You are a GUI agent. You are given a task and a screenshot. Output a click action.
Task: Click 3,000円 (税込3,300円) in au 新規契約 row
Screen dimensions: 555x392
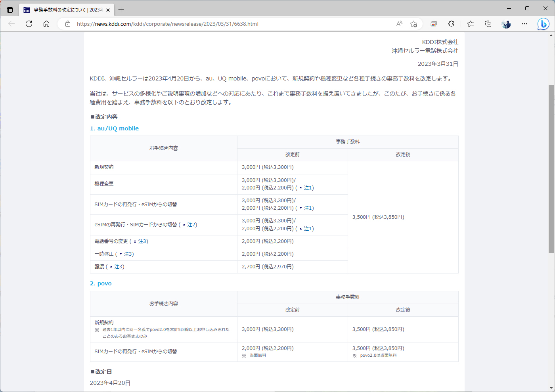point(268,167)
